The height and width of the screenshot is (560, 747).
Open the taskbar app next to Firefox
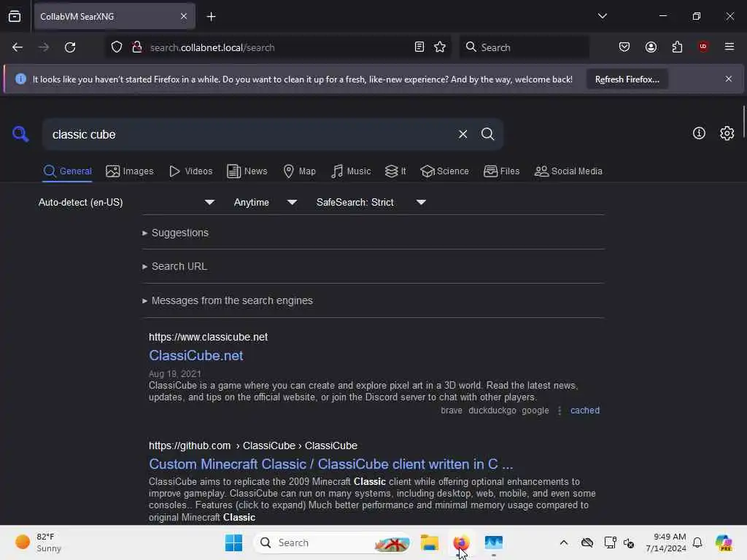click(494, 542)
